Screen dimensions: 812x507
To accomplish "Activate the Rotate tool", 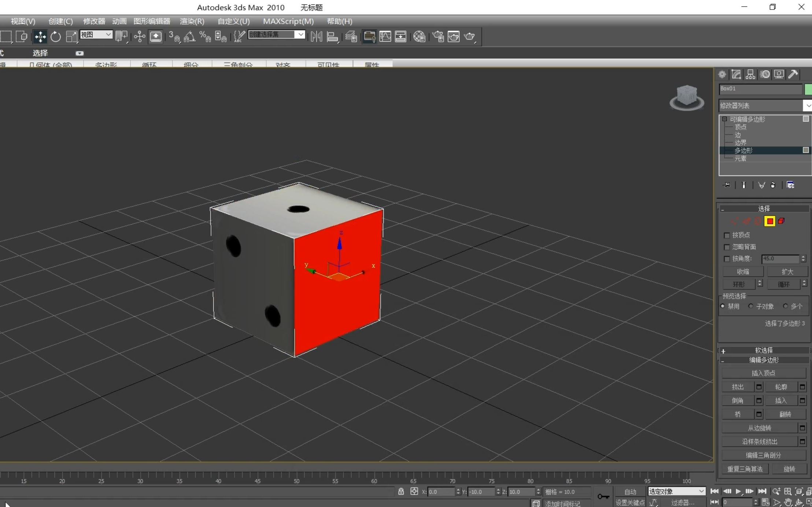I will [x=56, y=37].
